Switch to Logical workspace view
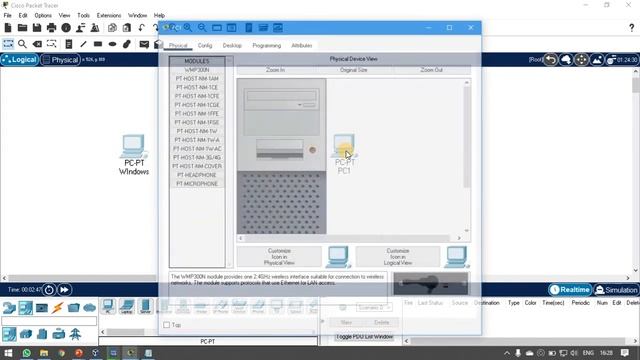The image size is (640, 360). tap(20, 60)
